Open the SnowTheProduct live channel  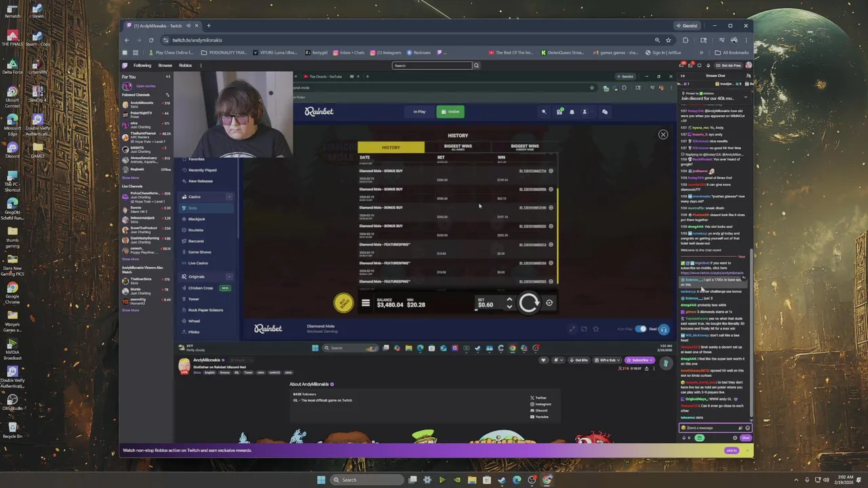click(146, 230)
